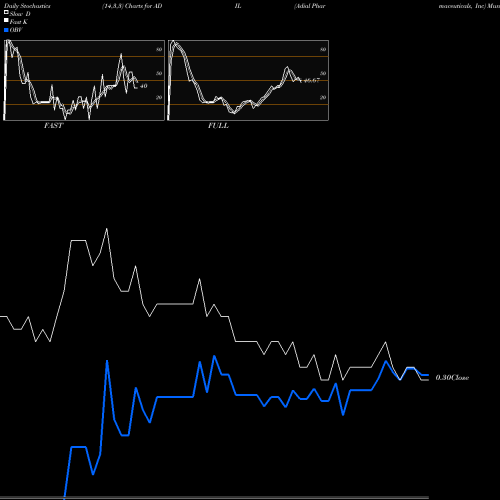This screenshot has height=500, width=500.
Task: Select the 'Slow D' legend label
Action: (x=20, y=14)
